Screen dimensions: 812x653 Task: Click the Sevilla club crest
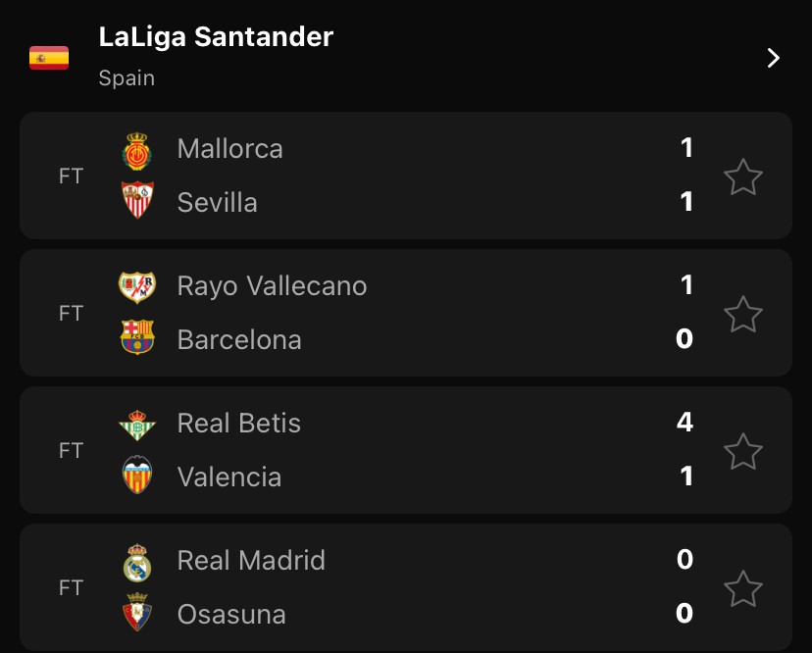click(x=137, y=201)
